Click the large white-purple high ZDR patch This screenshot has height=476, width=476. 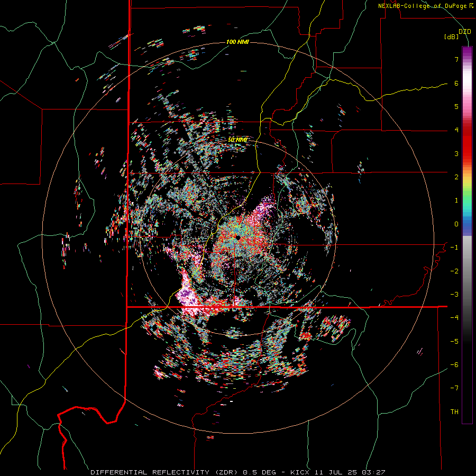point(188,295)
